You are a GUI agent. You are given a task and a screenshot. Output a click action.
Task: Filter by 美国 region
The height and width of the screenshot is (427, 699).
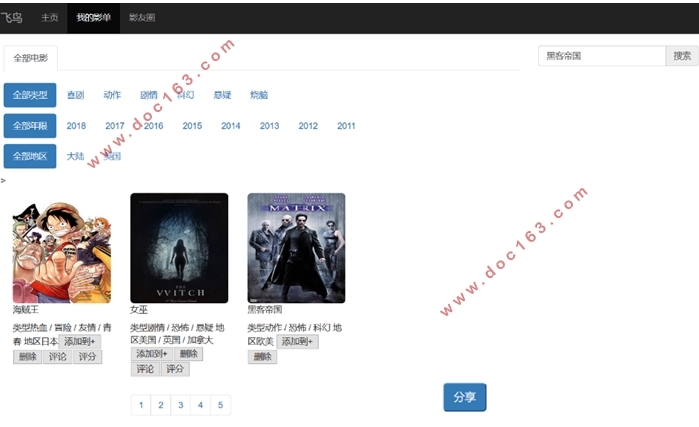[x=112, y=156]
